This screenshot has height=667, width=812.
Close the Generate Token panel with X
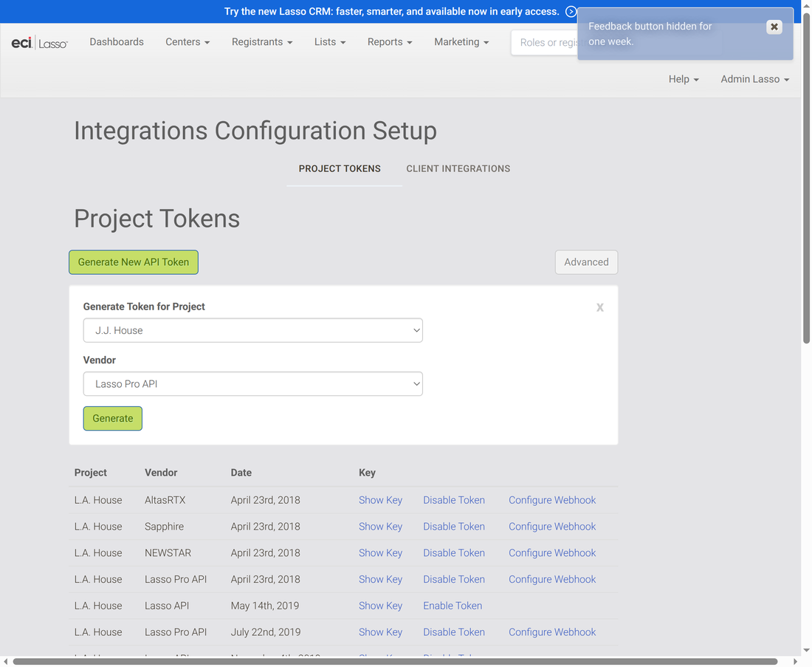tap(599, 307)
